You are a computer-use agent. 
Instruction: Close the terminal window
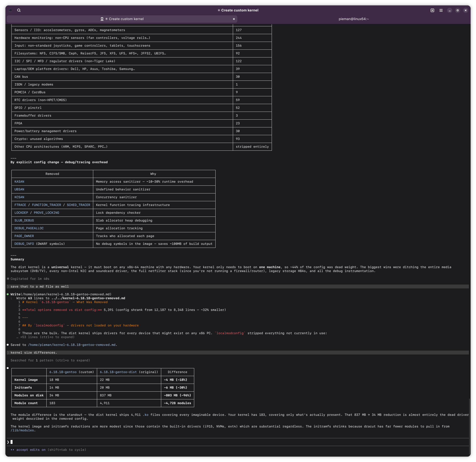466,10
